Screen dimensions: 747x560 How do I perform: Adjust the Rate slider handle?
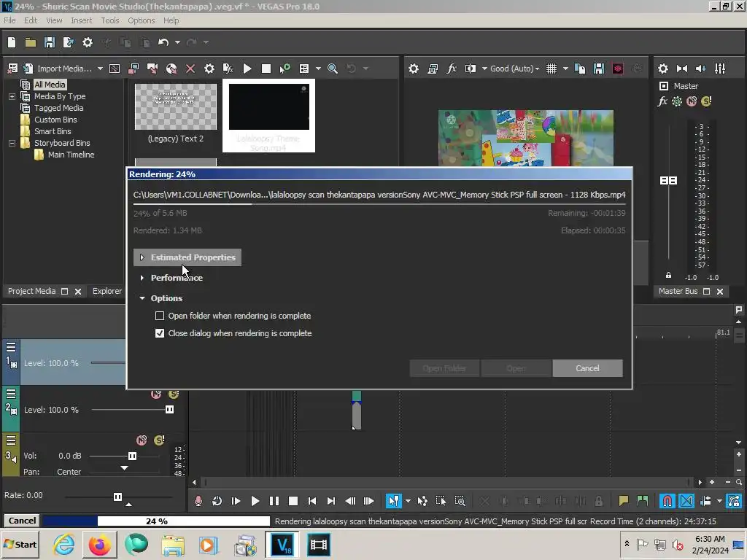117,497
